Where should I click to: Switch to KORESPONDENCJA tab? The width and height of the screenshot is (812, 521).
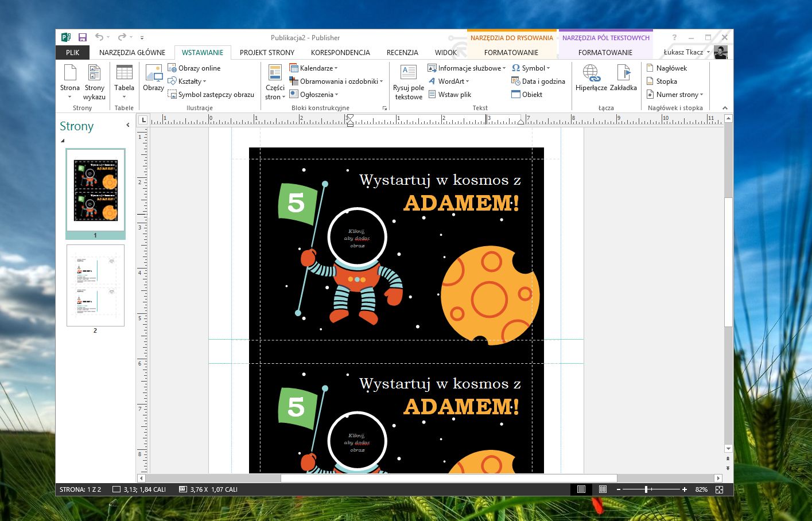click(340, 52)
